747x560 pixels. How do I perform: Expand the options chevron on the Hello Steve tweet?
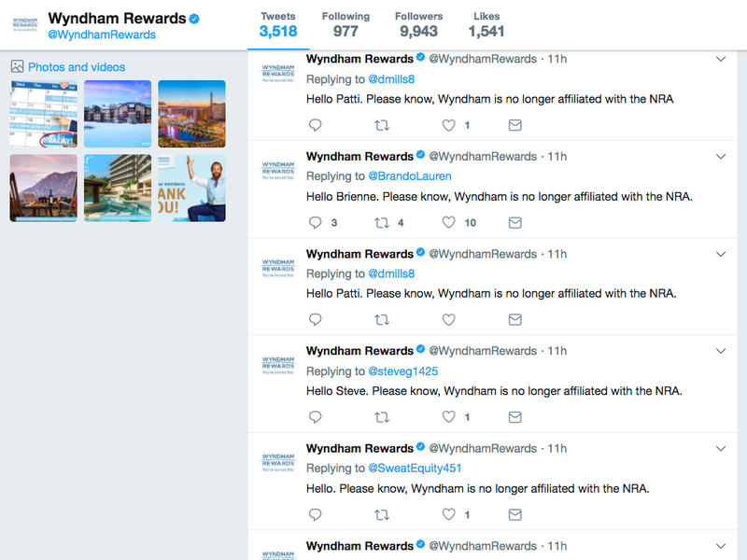(x=721, y=351)
